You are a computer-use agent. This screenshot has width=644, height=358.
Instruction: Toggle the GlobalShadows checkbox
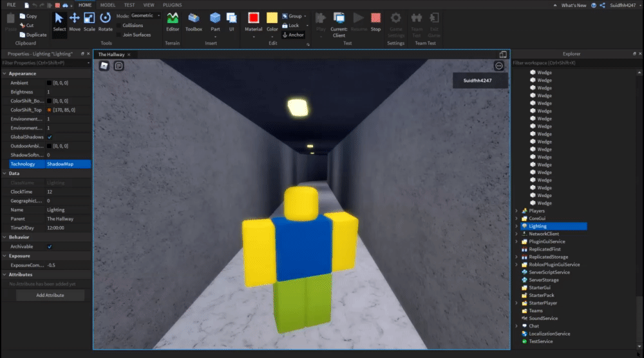tap(50, 137)
